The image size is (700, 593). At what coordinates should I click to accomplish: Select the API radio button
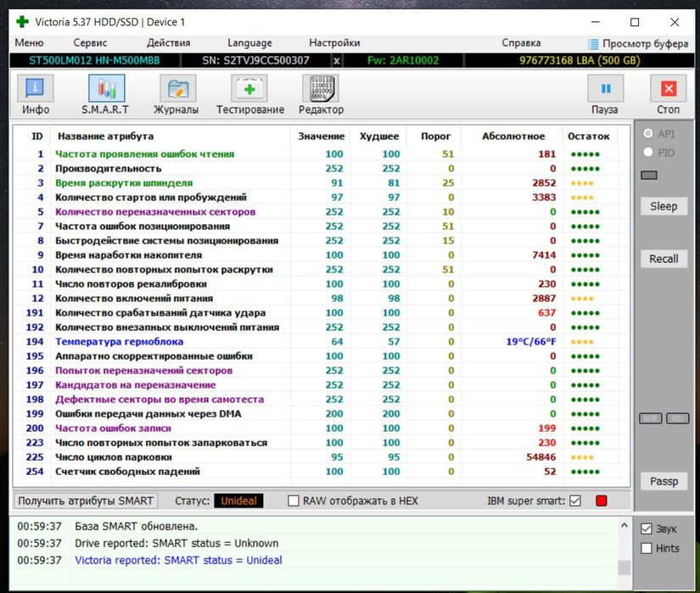tap(648, 133)
